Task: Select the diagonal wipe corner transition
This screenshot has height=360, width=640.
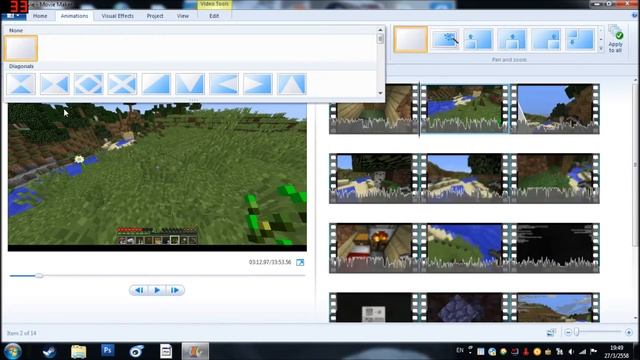Action: tap(156, 84)
